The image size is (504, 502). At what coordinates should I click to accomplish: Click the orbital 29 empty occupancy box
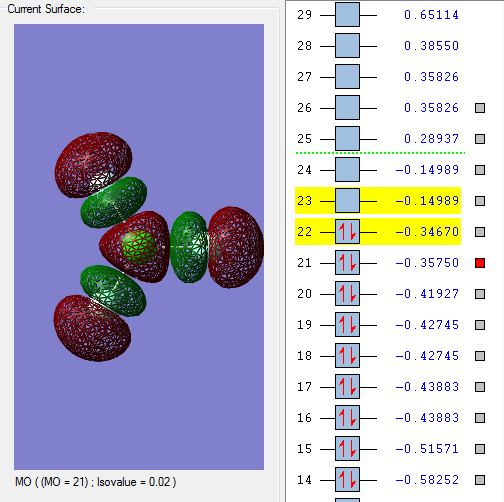point(347,15)
